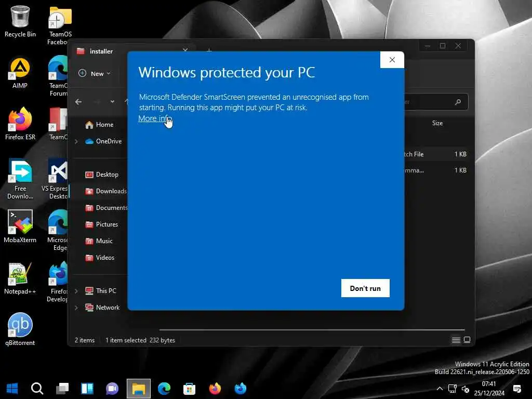Screen dimensions: 532x399
Task: Switch to details view in Explorer
Action: [x=456, y=340]
